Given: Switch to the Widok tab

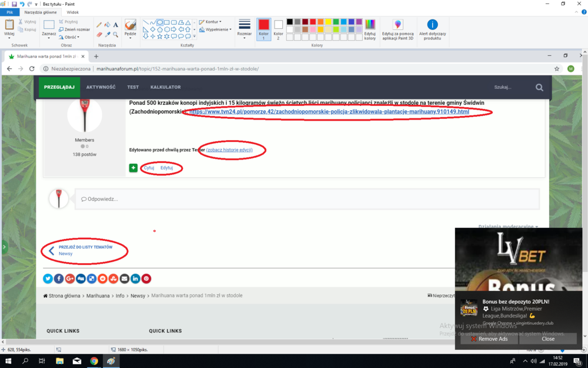Looking at the screenshot, I should click(x=73, y=12).
